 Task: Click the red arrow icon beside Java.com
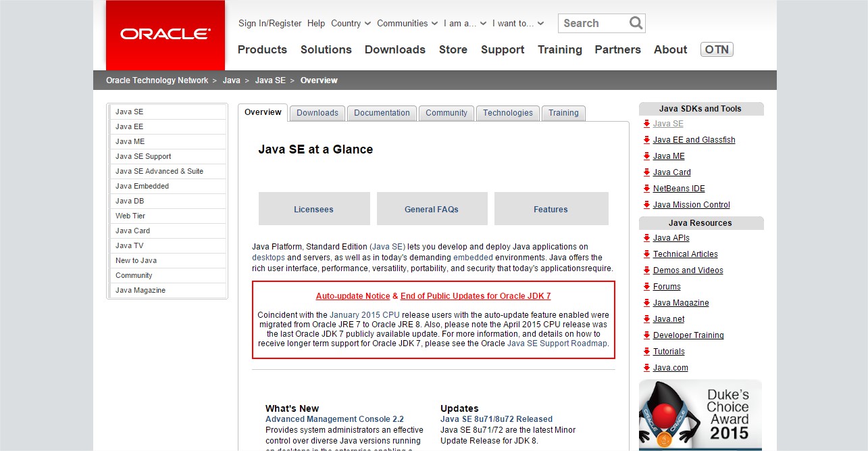(x=646, y=368)
